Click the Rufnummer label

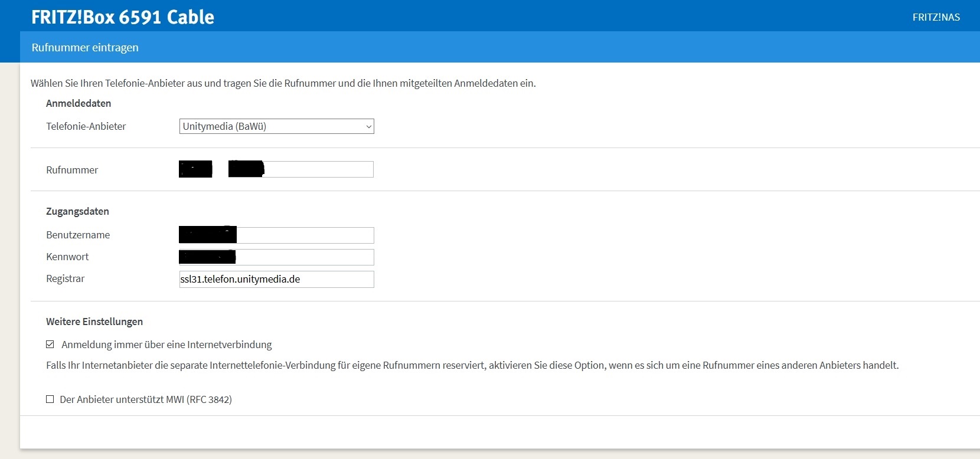pos(72,170)
